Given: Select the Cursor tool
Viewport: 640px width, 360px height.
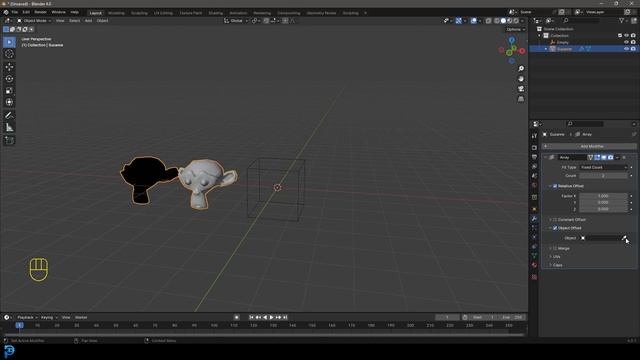Looking at the screenshot, I should pos(9,54).
